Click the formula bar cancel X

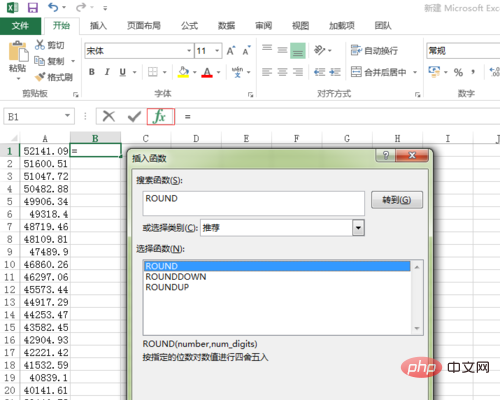pos(109,117)
